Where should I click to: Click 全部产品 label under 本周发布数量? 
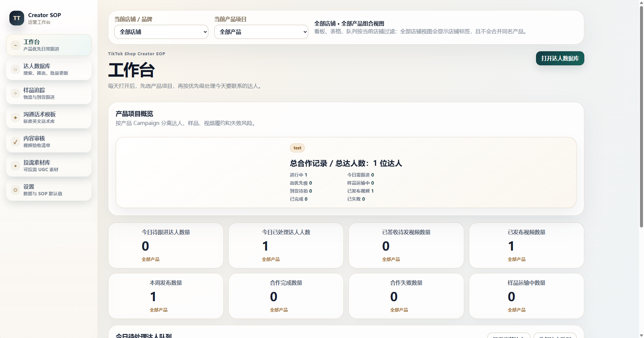tap(159, 310)
